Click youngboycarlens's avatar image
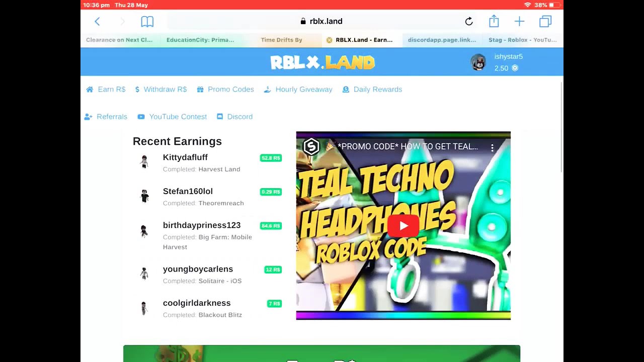 point(144,274)
